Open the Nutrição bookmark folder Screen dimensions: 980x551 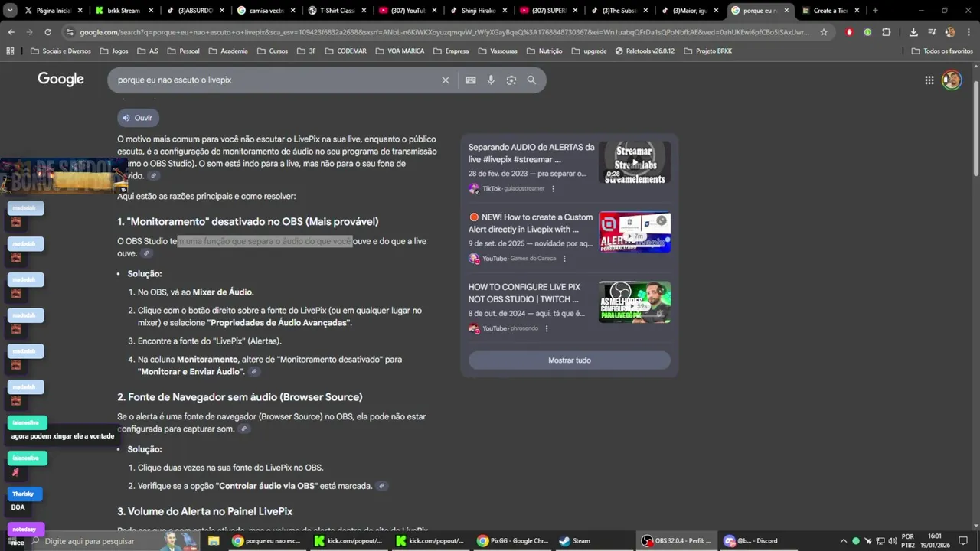point(543,51)
